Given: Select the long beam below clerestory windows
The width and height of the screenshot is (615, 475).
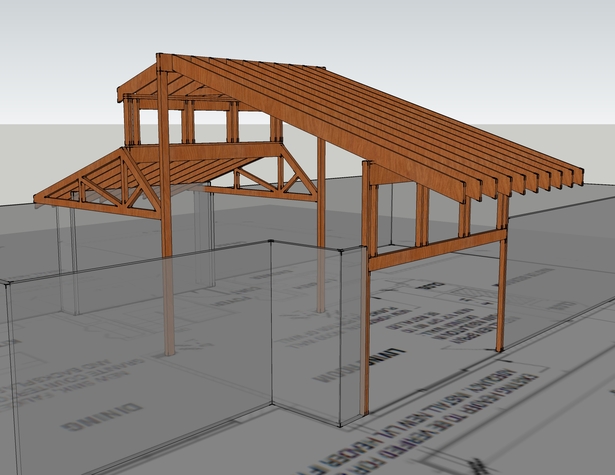Looking at the screenshot, I should pyautogui.click(x=204, y=152).
